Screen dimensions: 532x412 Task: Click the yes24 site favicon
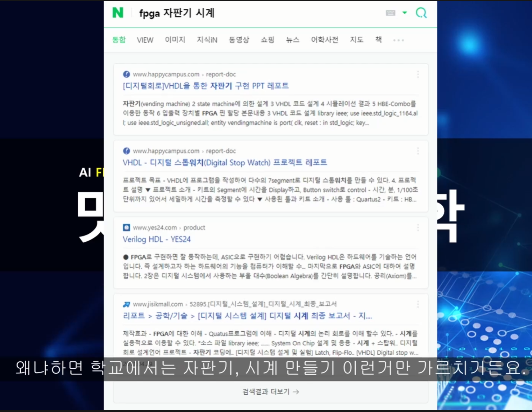(126, 228)
